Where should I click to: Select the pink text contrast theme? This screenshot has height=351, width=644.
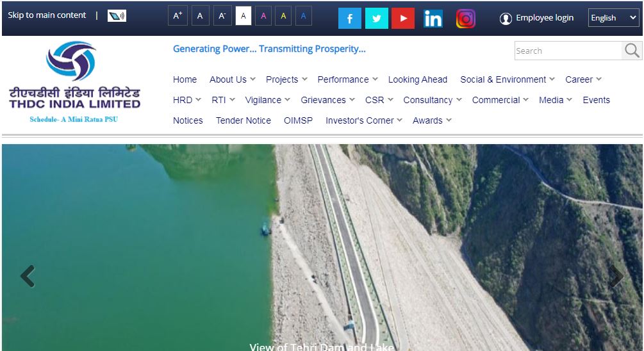click(x=263, y=16)
